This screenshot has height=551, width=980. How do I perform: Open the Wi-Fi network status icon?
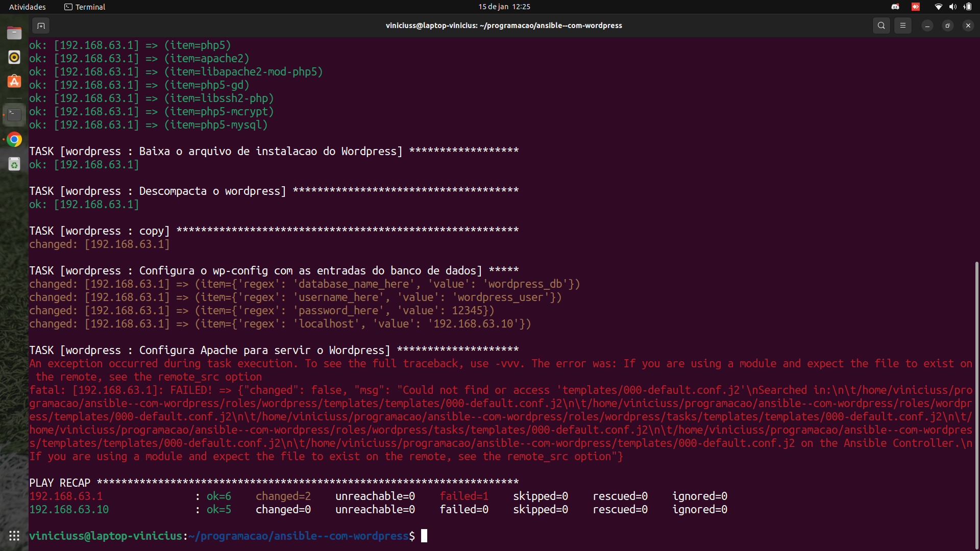point(938,7)
